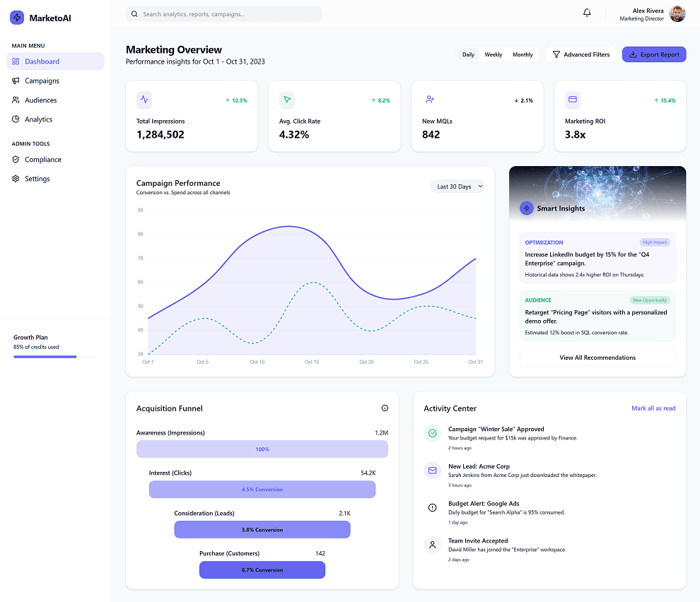The image size is (700, 602).
Task: Click the Total Impressions pulse icon
Action: click(144, 100)
